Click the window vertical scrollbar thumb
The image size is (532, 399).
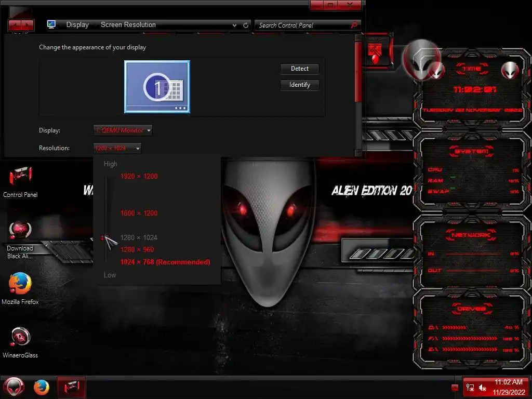pyautogui.click(x=358, y=71)
